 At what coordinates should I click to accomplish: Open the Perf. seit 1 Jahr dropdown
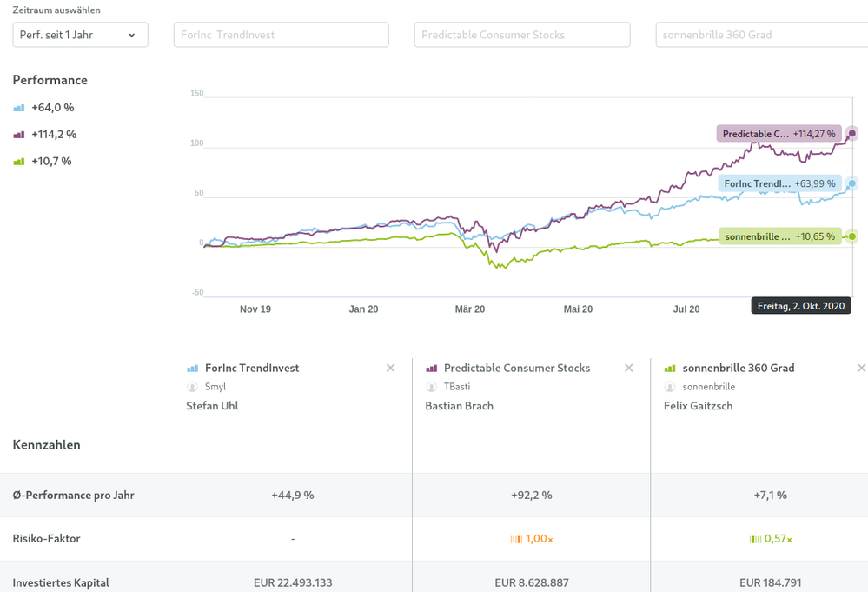coord(80,35)
